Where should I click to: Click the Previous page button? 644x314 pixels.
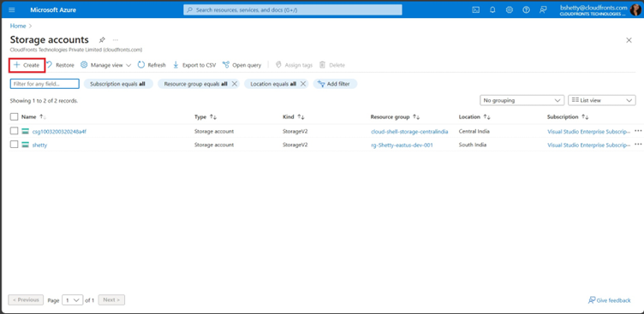tap(26, 300)
